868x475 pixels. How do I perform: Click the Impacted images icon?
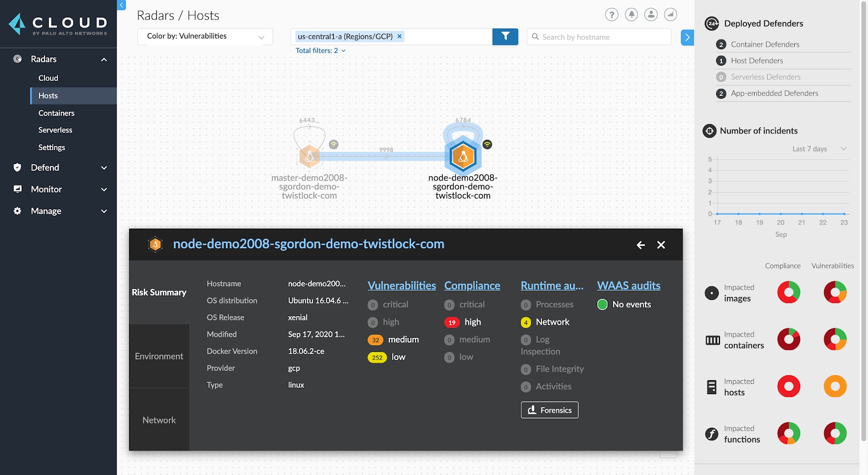pos(712,293)
